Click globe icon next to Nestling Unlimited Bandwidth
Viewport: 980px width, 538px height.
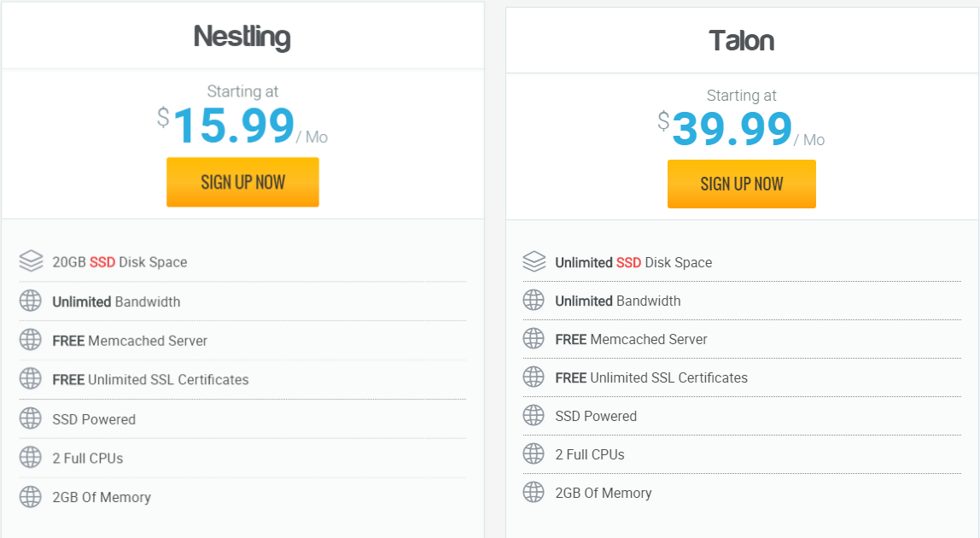click(x=31, y=301)
